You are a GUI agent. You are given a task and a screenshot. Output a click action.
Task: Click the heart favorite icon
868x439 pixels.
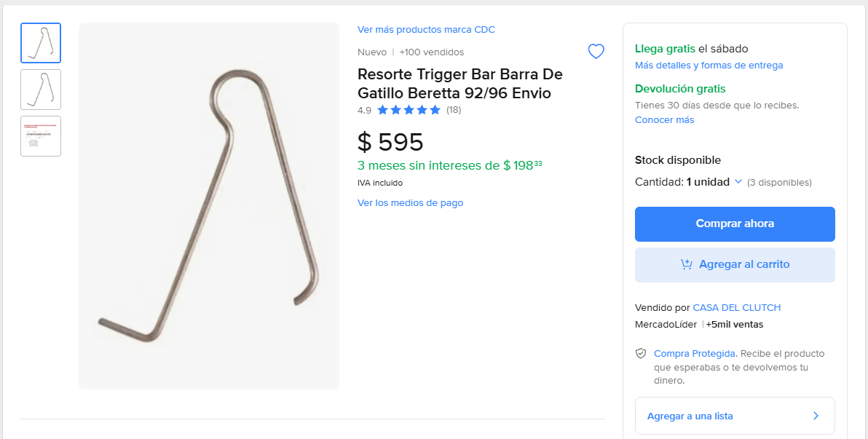[596, 52]
